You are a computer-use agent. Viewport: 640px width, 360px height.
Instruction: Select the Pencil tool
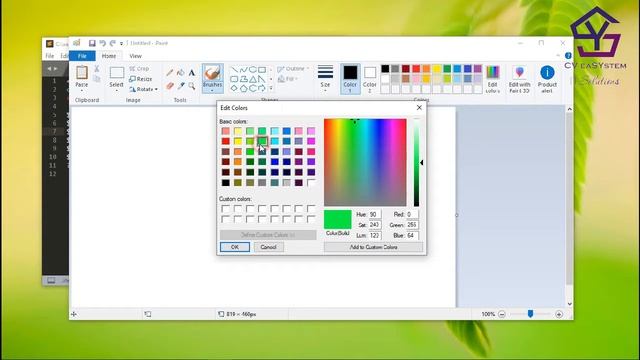point(170,73)
